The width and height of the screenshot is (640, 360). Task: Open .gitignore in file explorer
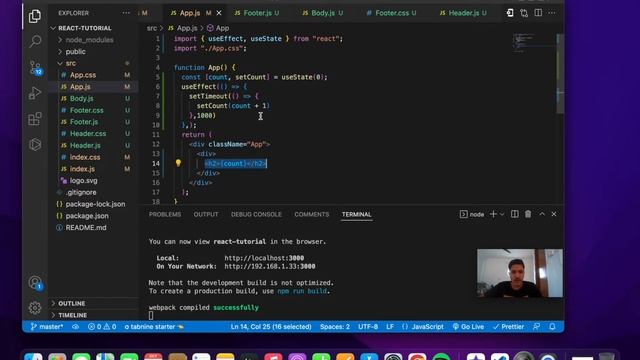(x=81, y=193)
